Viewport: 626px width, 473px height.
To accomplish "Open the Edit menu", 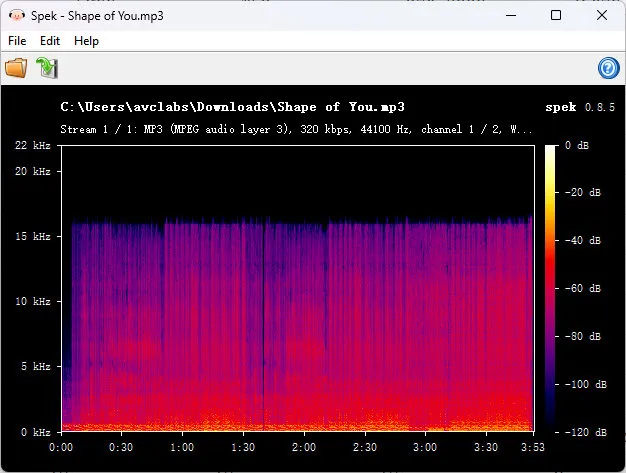I will pyautogui.click(x=50, y=41).
